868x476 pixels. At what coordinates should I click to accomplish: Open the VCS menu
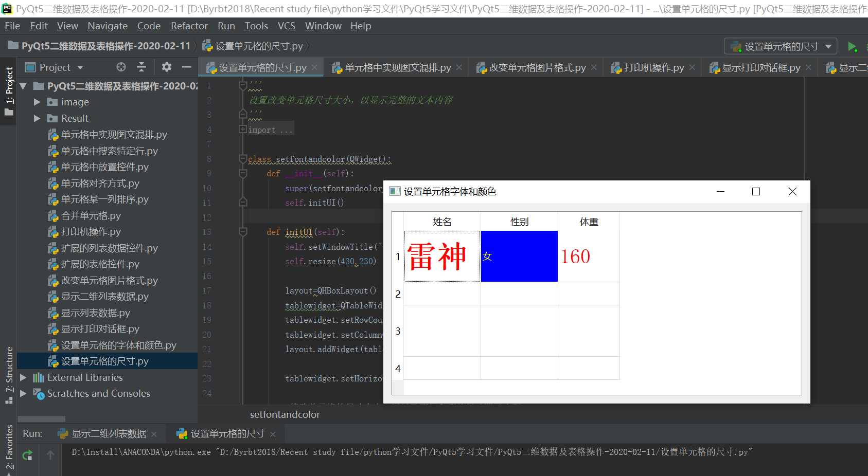[287, 26]
